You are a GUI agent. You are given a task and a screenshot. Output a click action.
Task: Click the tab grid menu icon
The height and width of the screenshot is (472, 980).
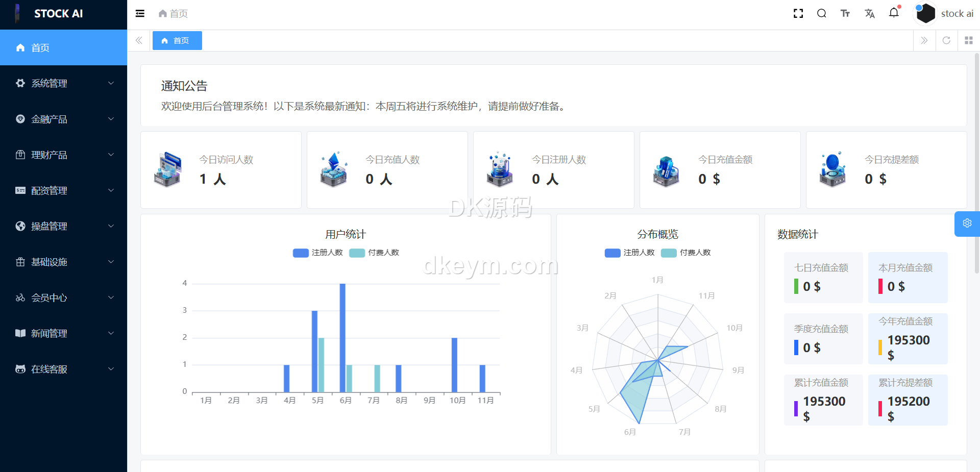969,40
